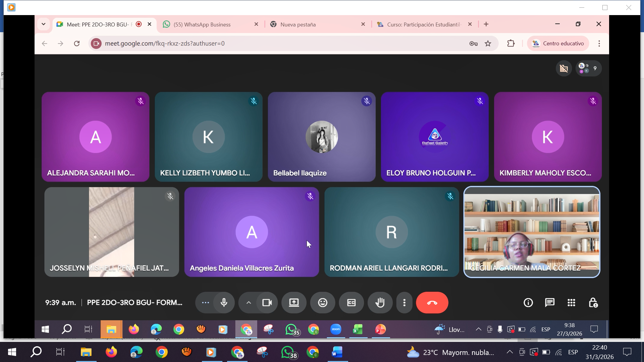Image resolution: width=644 pixels, height=362 pixels.
Task: Click the red Leave call button
Action: point(432,303)
